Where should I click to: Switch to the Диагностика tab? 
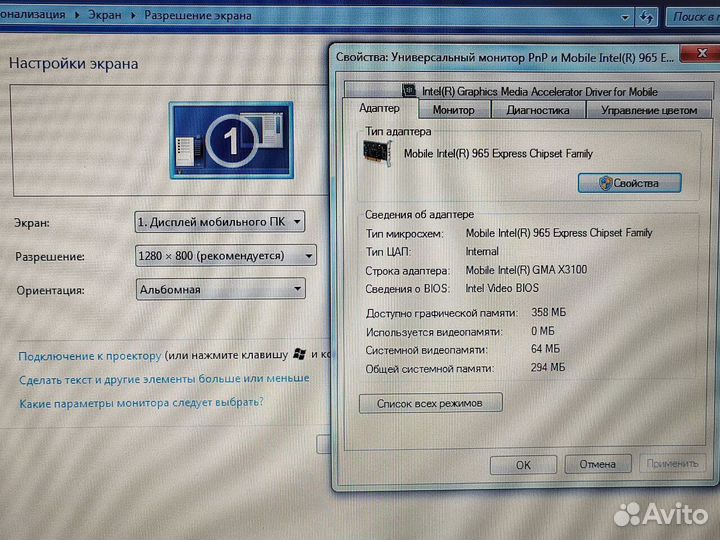point(538,110)
